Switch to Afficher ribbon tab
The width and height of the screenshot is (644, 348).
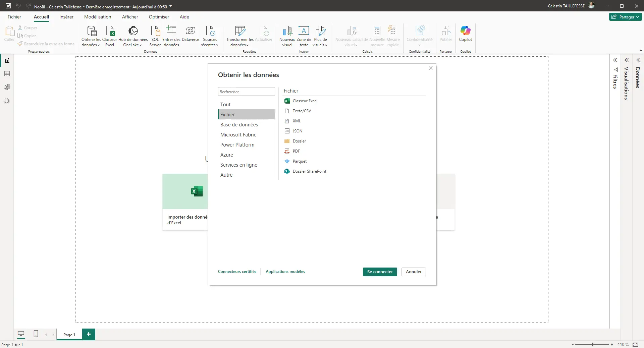[130, 17]
